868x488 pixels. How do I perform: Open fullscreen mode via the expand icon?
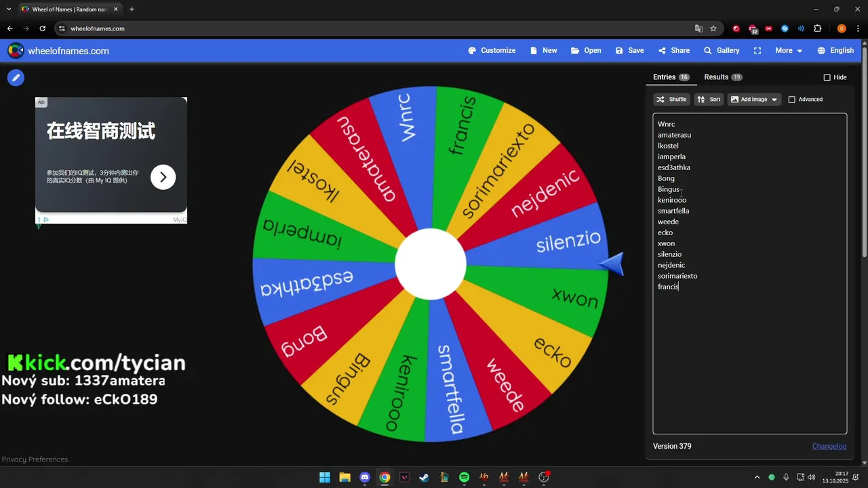pos(757,51)
